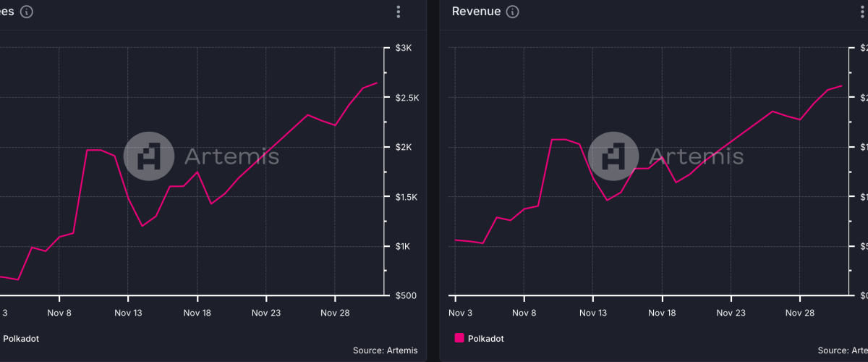Viewport: 868px width, 362px height.
Task: Click the Source: Artemis text under the Fees chart
Action: click(x=385, y=350)
